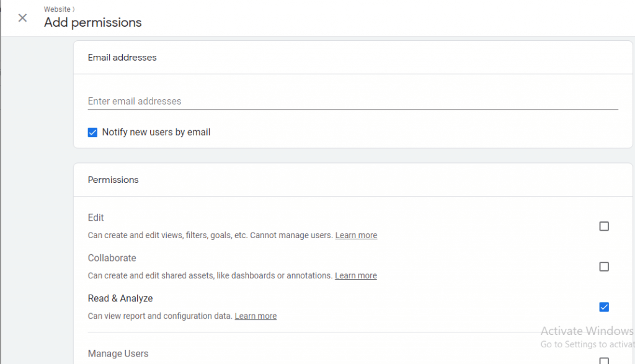The image size is (635, 364).
Task: Open Learn more link for Edit permission
Action: click(356, 236)
